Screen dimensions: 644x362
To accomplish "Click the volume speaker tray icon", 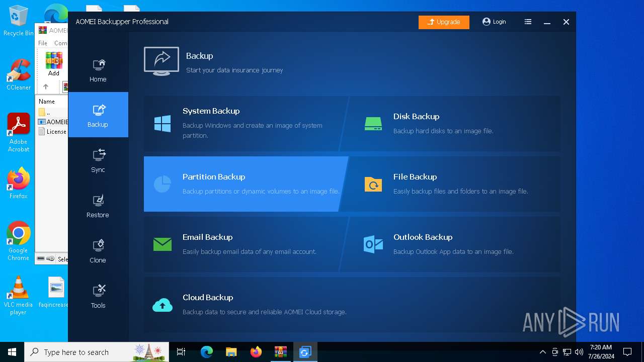I will (579, 352).
